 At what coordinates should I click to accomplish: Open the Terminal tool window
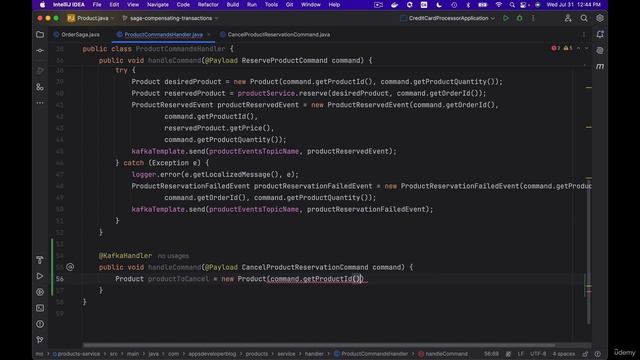[x=40, y=308]
